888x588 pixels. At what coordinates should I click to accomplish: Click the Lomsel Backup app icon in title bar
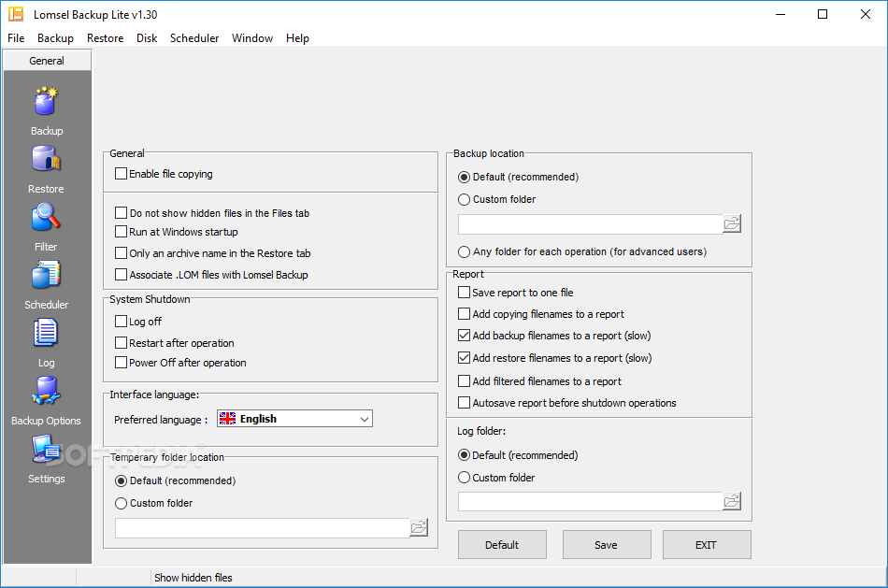pyautogui.click(x=16, y=14)
